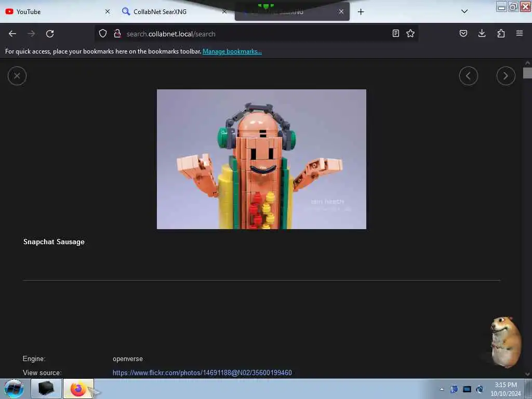Close the CollabNet SearXNG tab
Screen dimensions: 532x399
tap(224, 11)
